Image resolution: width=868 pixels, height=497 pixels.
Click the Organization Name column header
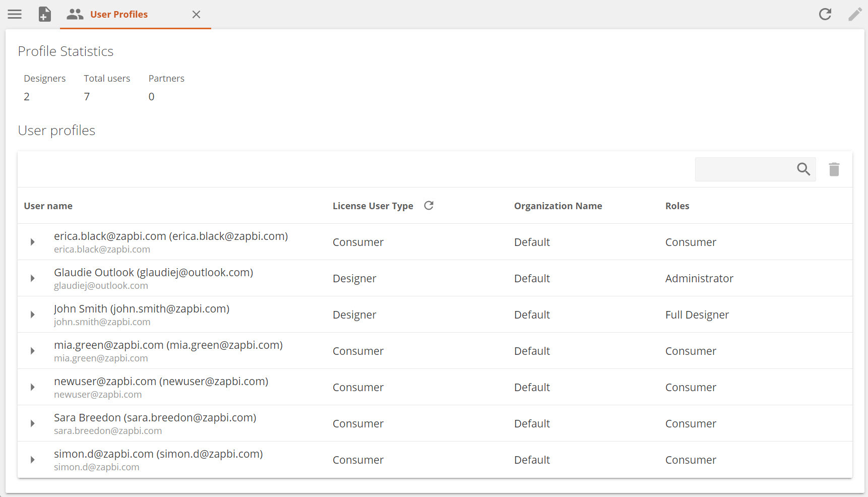click(558, 206)
